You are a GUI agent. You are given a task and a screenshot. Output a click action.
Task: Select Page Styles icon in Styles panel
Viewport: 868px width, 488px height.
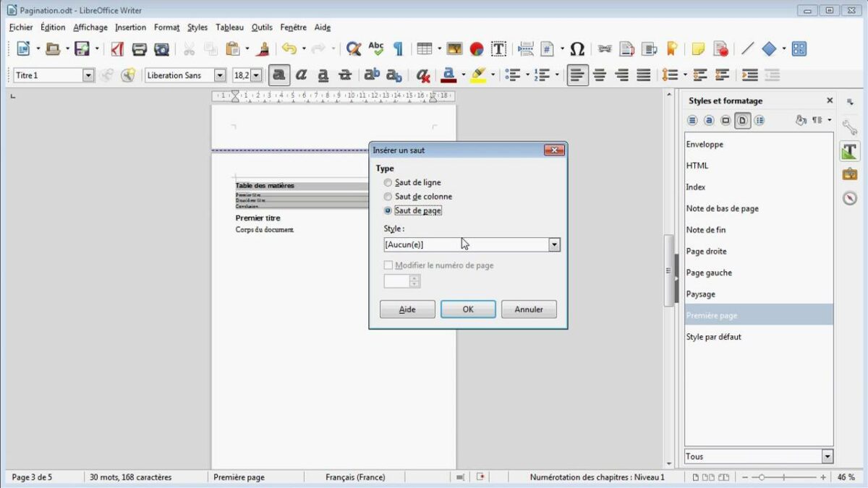[x=742, y=121]
